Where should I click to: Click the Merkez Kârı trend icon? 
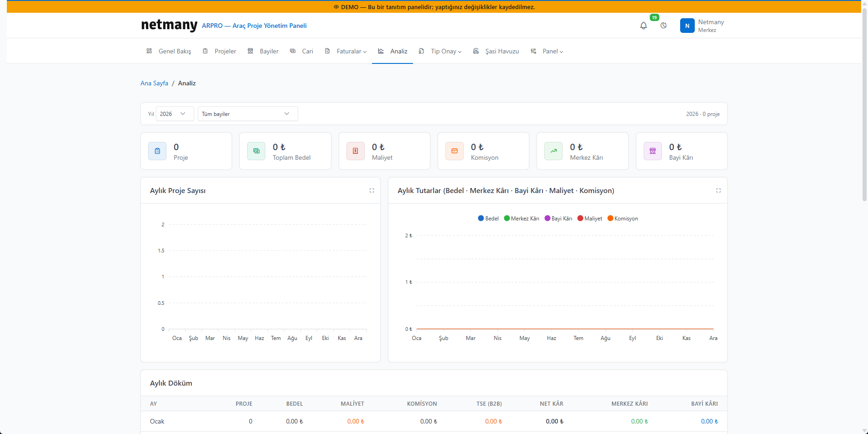[553, 151]
